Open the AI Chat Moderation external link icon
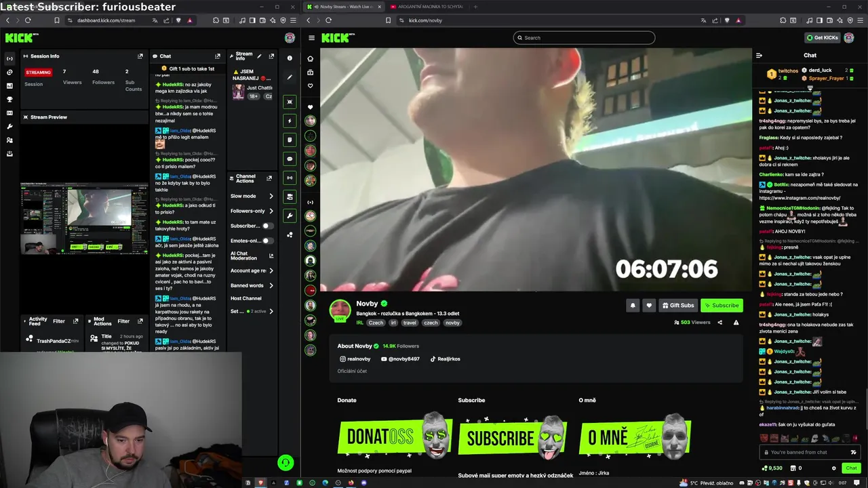The image size is (868, 488). click(x=271, y=256)
